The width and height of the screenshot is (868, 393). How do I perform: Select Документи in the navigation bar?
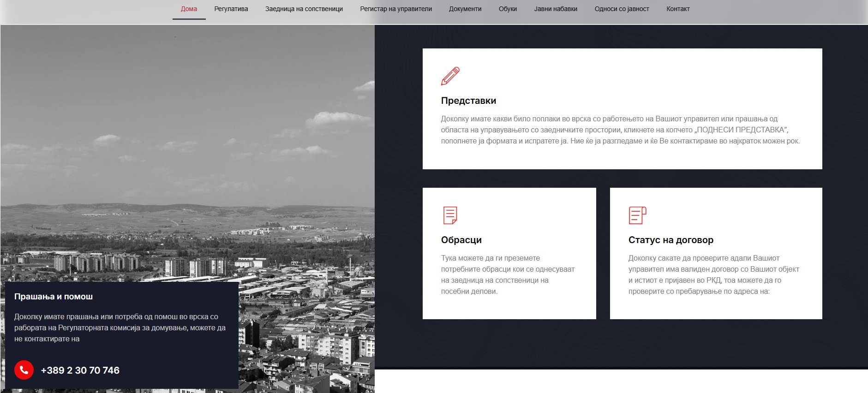465,9
